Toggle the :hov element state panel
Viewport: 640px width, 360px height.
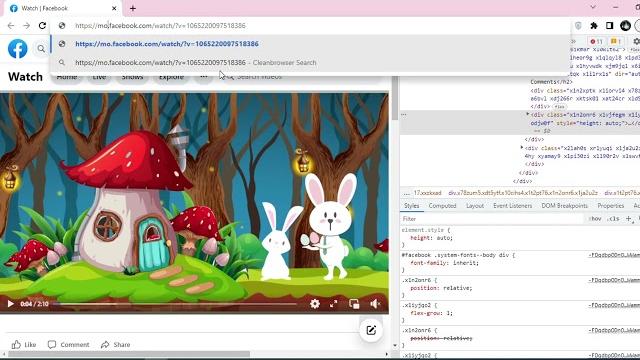coord(595,219)
